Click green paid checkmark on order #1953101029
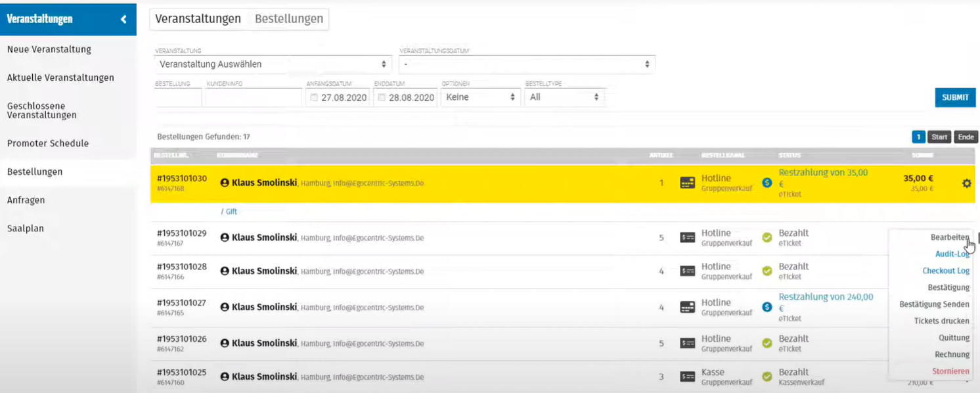The height and width of the screenshot is (393, 980). (x=767, y=238)
